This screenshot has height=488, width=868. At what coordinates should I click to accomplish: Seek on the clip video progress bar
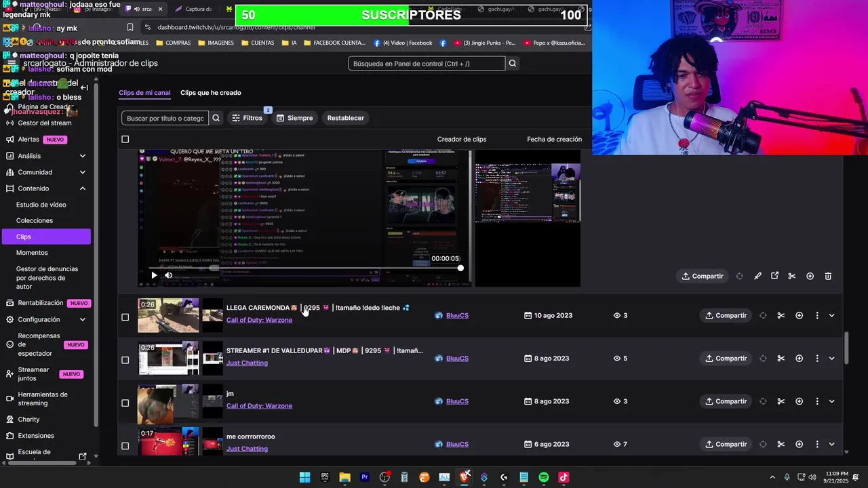click(306, 268)
